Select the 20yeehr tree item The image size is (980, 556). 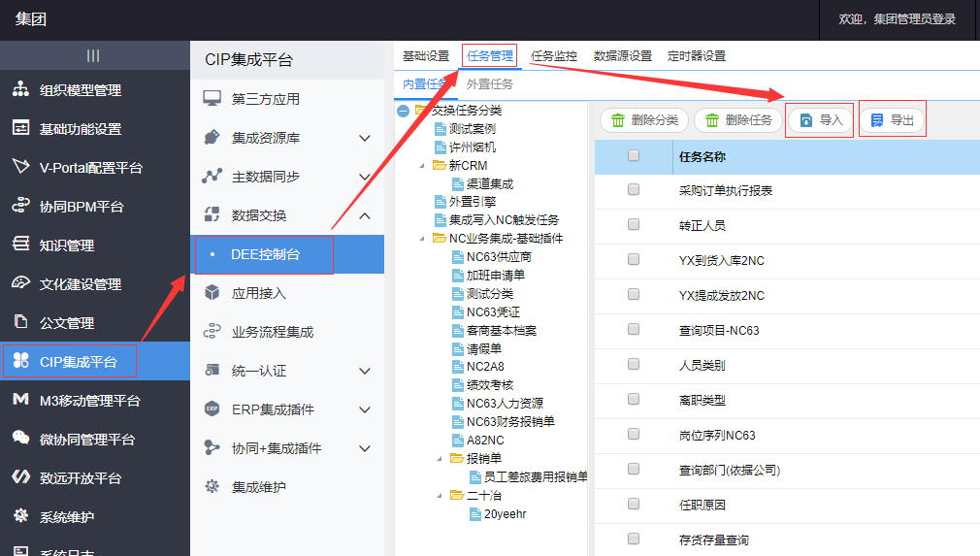505,514
